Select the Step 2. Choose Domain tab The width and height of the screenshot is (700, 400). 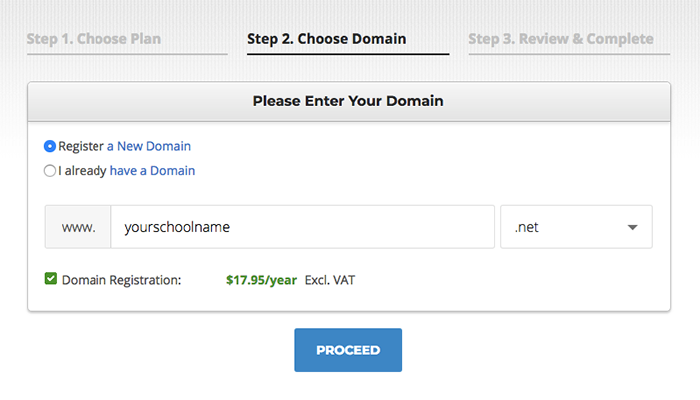327,39
